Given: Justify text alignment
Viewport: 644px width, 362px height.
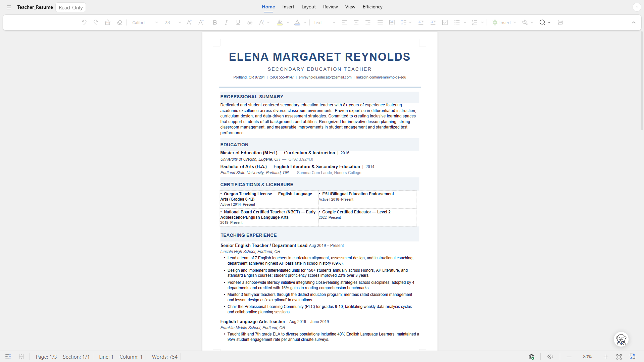Looking at the screenshot, I should click(x=380, y=22).
